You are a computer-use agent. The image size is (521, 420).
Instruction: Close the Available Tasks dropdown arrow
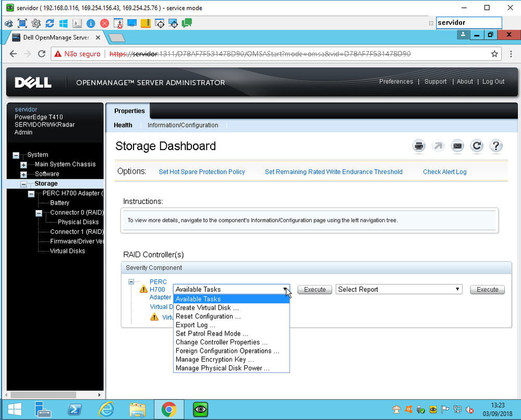tap(285, 289)
